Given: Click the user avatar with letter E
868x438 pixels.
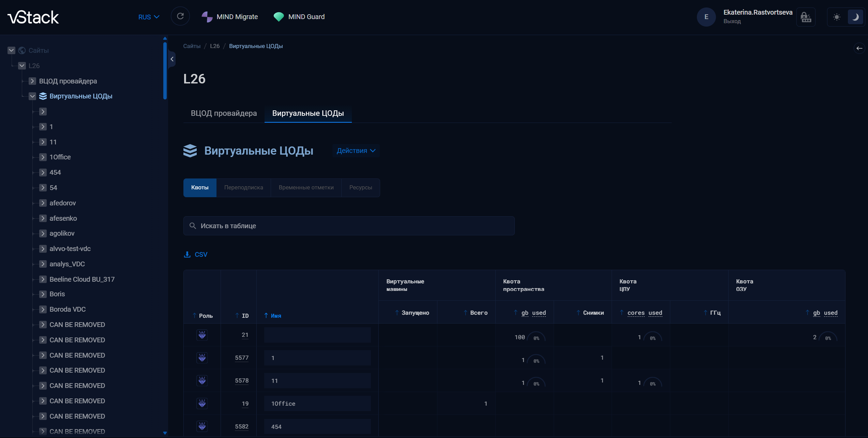Looking at the screenshot, I should [706, 17].
